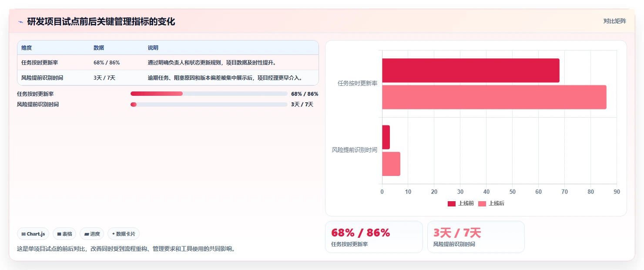The height and width of the screenshot is (270, 644).
Task: Click the x-axis tick label 90
Action: tap(617, 192)
